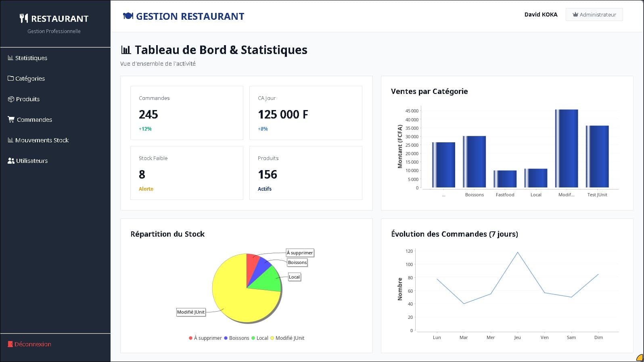Click the green Local legend marker
644x362 pixels.
(253, 338)
